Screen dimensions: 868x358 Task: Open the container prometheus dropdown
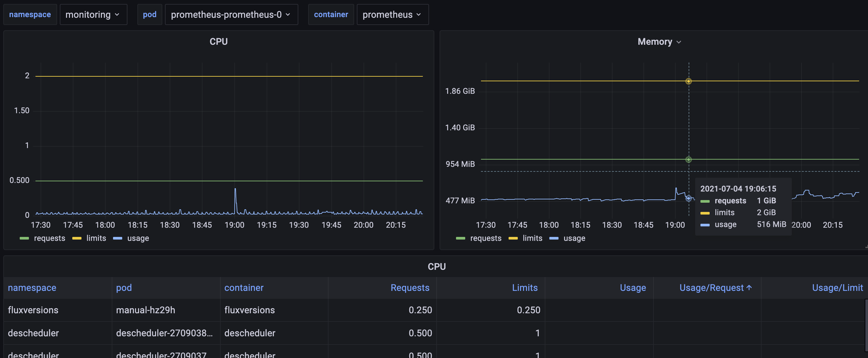pyautogui.click(x=392, y=14)
